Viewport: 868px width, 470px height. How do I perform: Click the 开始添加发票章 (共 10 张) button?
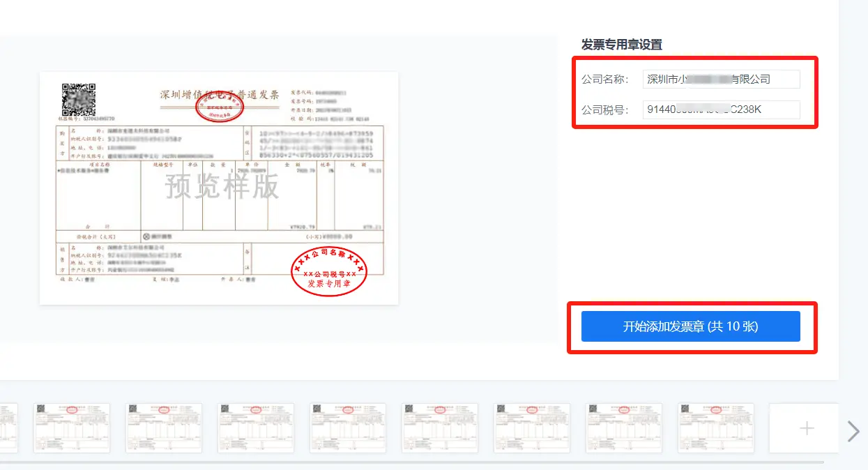690,326
